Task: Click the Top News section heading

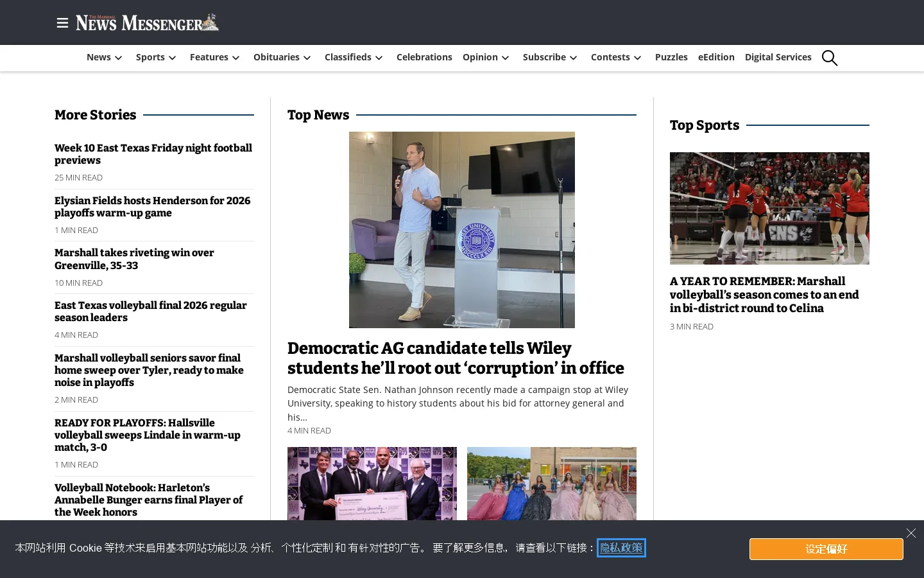Action: (x=318, y=115)
